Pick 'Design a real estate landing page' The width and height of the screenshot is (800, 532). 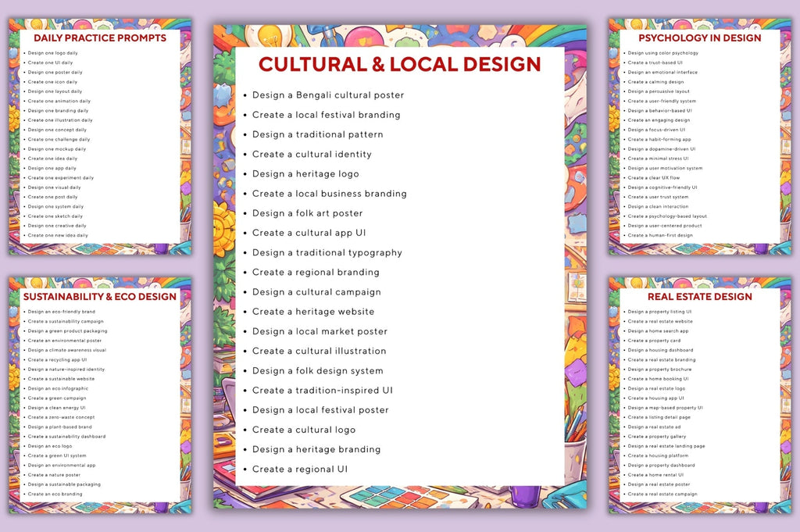tap(666, 446)
